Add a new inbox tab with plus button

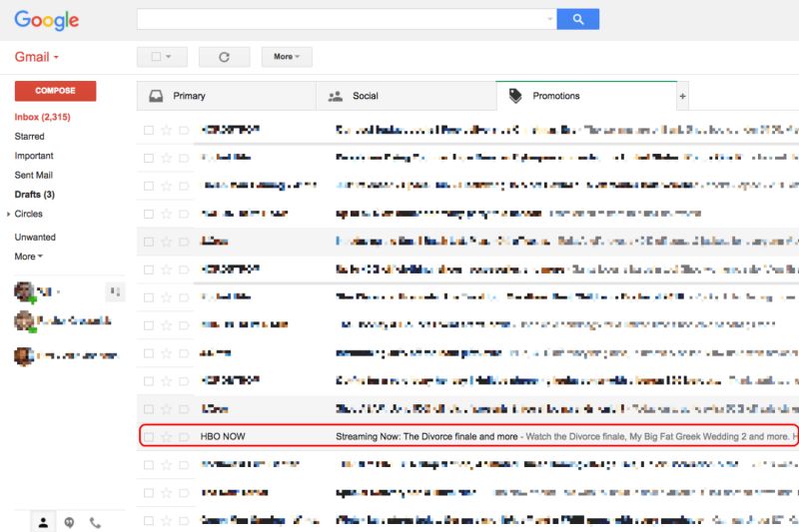(683, 96)
